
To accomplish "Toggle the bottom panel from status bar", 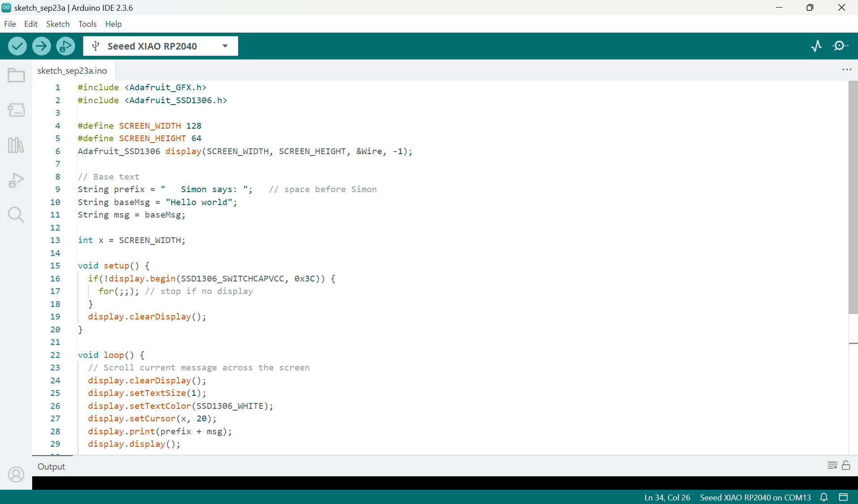I will tap(843, 497).
